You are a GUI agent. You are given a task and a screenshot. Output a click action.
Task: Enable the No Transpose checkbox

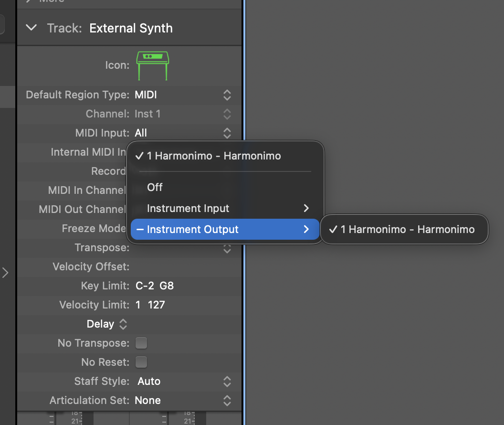click(141, 343)
